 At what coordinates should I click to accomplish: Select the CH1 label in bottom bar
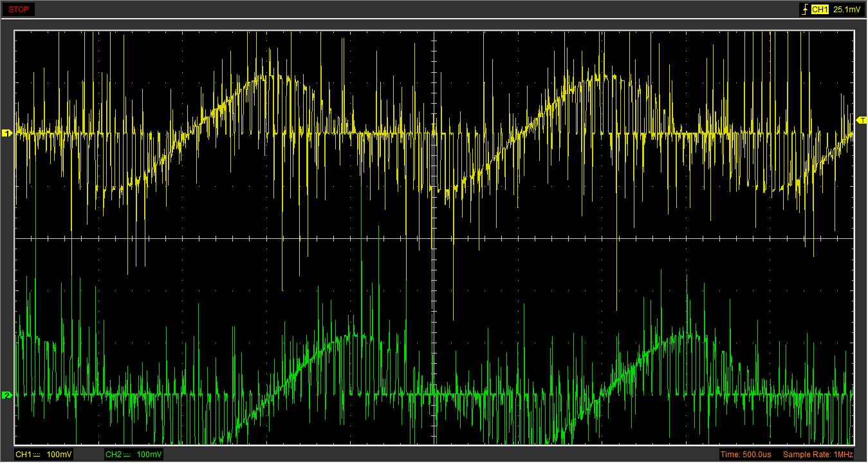23,455
